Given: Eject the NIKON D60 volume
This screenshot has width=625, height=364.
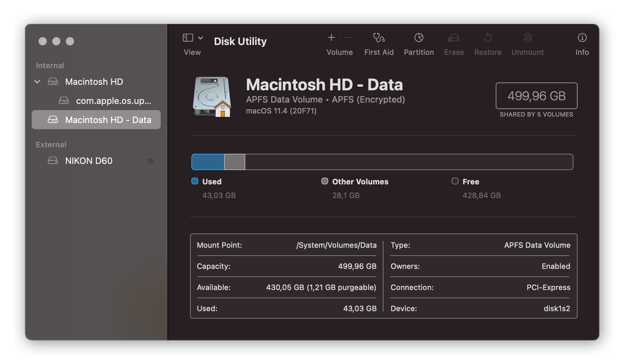Looking at the screenshot, I should pyautogui.click(x=150, y=161).
